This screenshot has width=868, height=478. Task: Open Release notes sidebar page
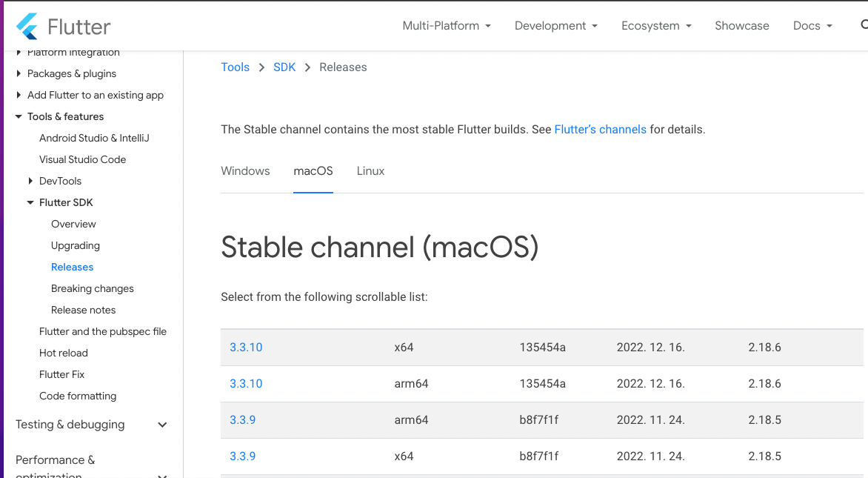pyautogui.click(x=83, y=311)
